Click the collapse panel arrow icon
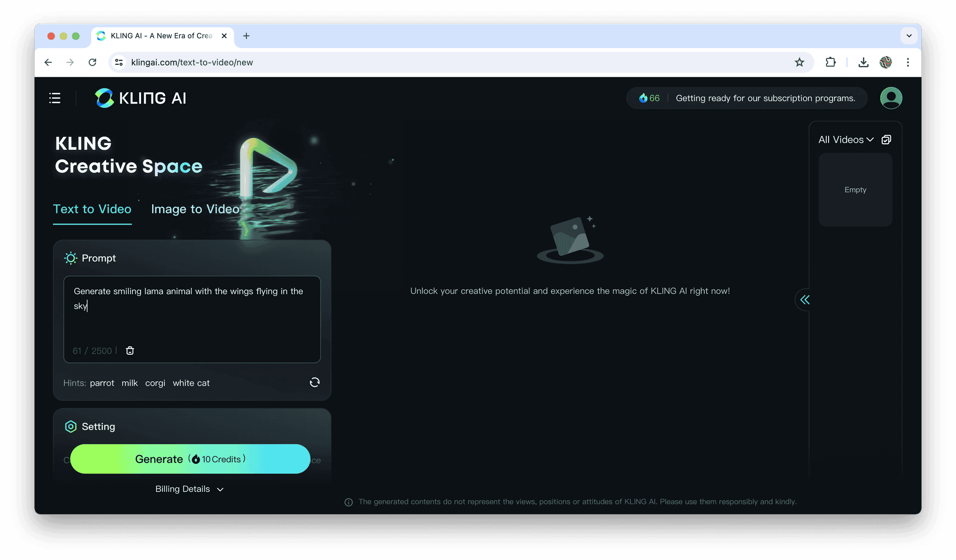 pyautogui.click(x=805, y=299)
